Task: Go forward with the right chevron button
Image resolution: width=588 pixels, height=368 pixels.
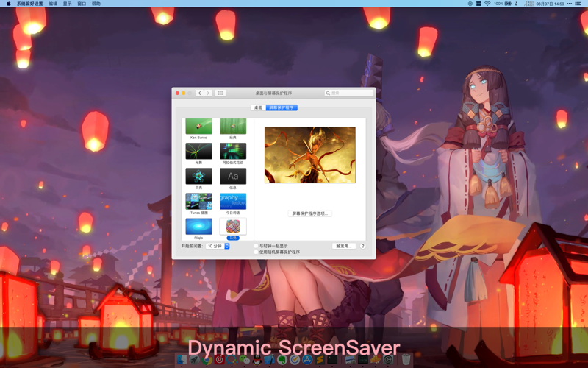Action: pyautogui.click(x=208, y=93)
